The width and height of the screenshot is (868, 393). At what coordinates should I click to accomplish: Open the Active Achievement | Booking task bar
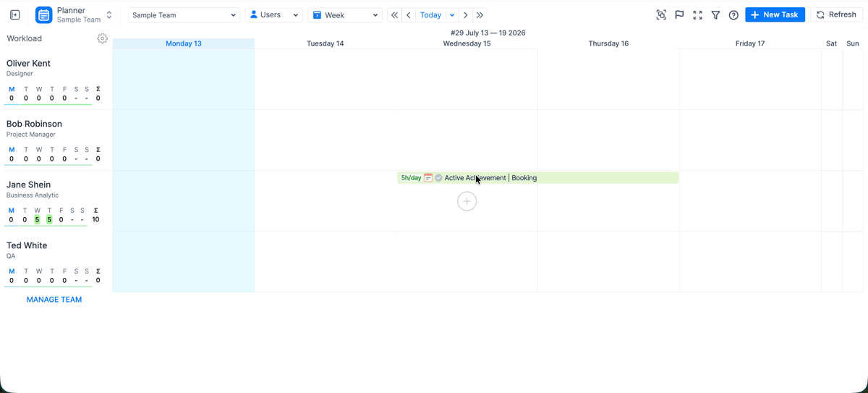[537, 177]
